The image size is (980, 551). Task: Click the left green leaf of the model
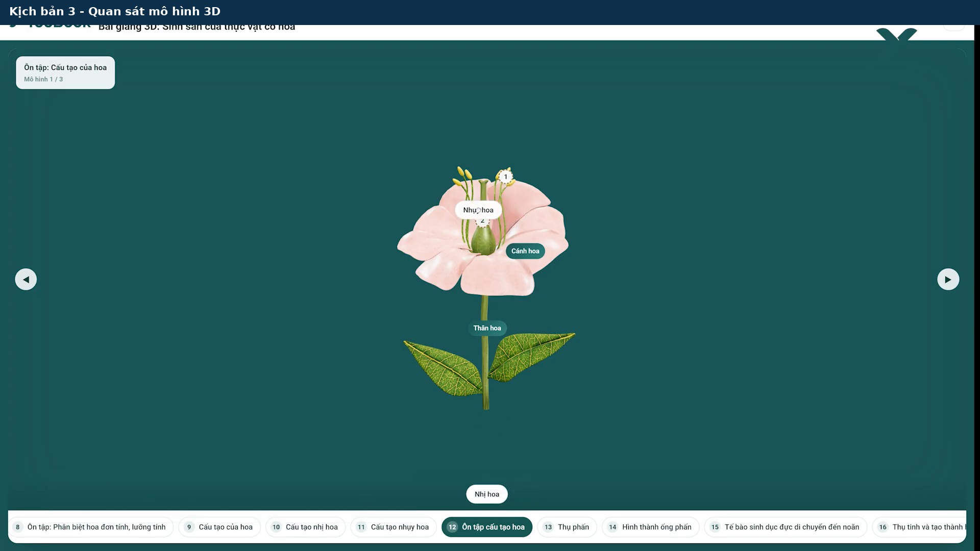[443, 367]
